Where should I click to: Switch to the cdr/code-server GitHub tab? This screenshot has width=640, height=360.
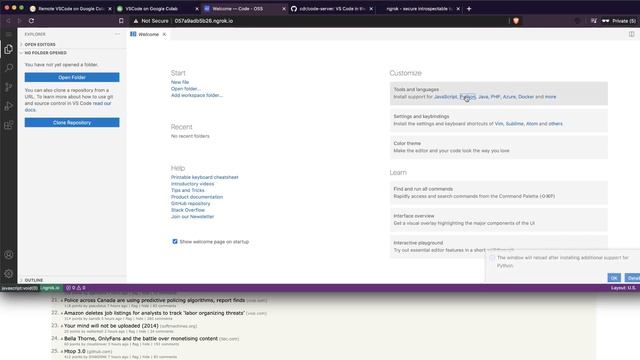331,9
